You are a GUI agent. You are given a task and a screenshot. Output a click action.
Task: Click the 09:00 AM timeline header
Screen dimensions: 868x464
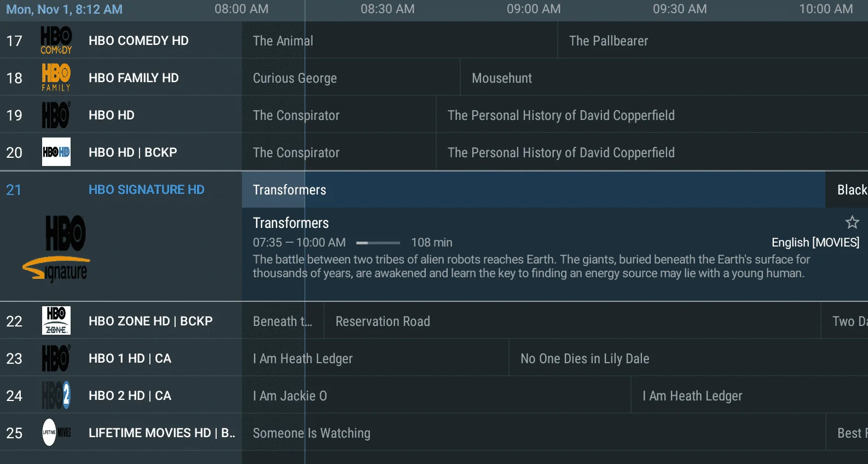click(534, 9)
